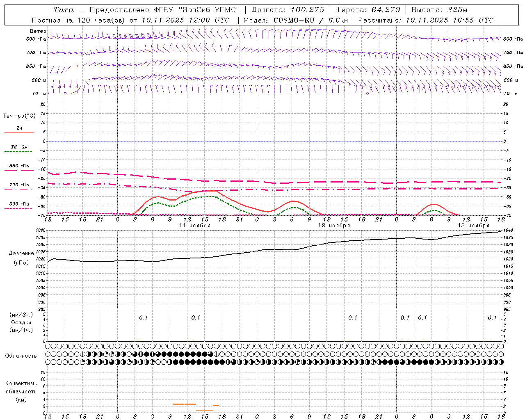Click the Высота: 325м header field
Viewport: 525px width, 420px height.
pos(439,10)
